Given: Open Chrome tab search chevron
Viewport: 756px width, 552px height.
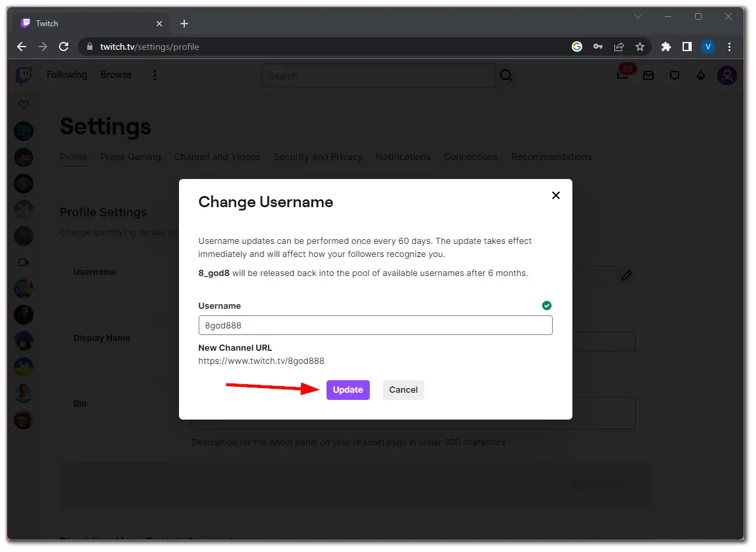Looking at the screenshot, I should (x=637, y=16).
